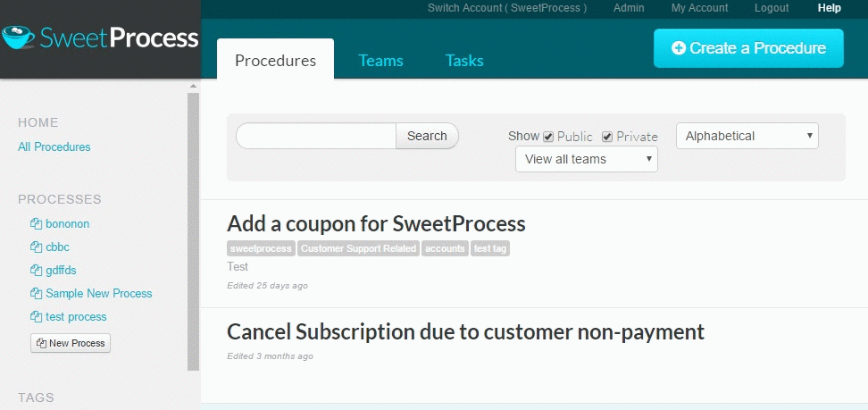
Task: Expand the View all teams dropdown
Action: tap(586, 159)
